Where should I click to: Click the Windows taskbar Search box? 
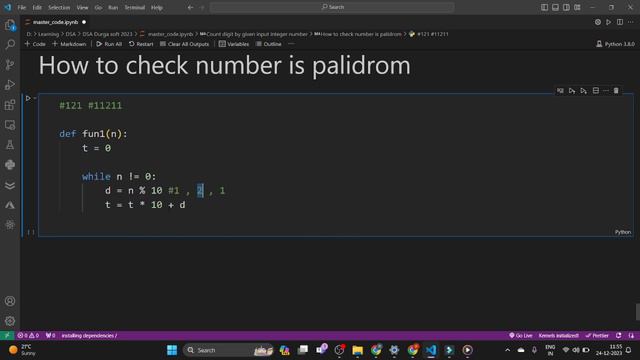click(229, 350)
